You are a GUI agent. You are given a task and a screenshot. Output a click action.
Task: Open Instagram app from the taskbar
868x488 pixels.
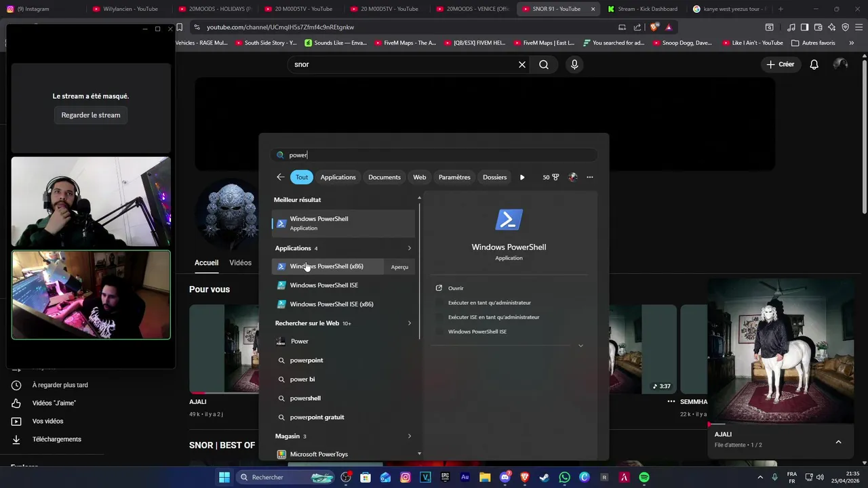(406, 477)
